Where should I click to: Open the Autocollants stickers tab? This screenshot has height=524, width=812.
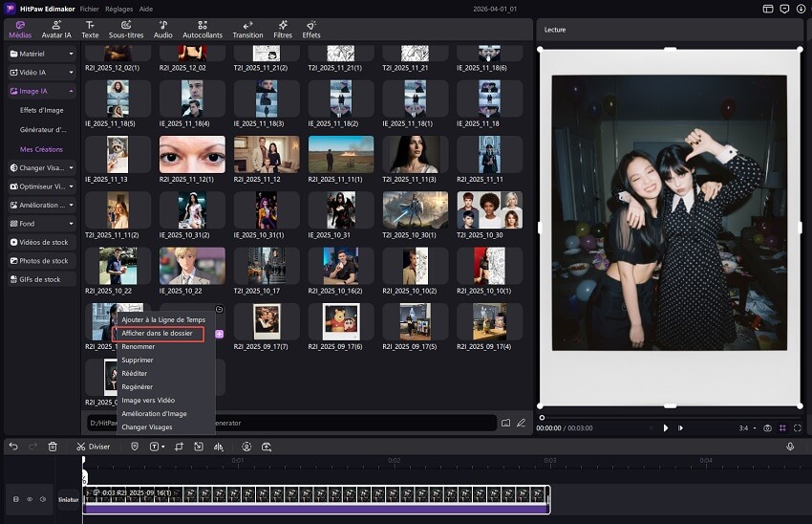pyautogui.click(x=203, y=29)
